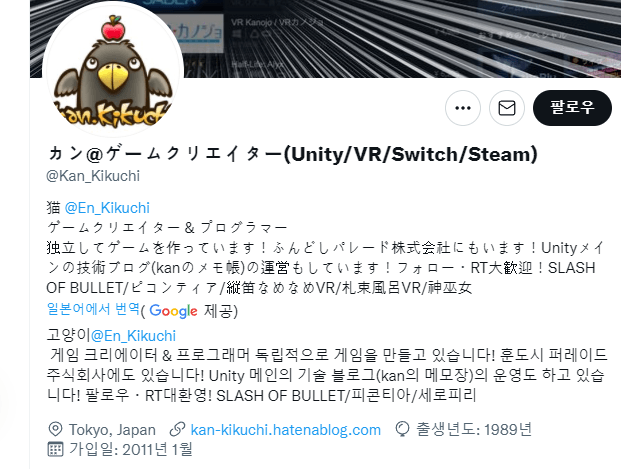Click the chain link icon beside blog URL
This screenshot has width=621, height=469.
tap(177, 429)
